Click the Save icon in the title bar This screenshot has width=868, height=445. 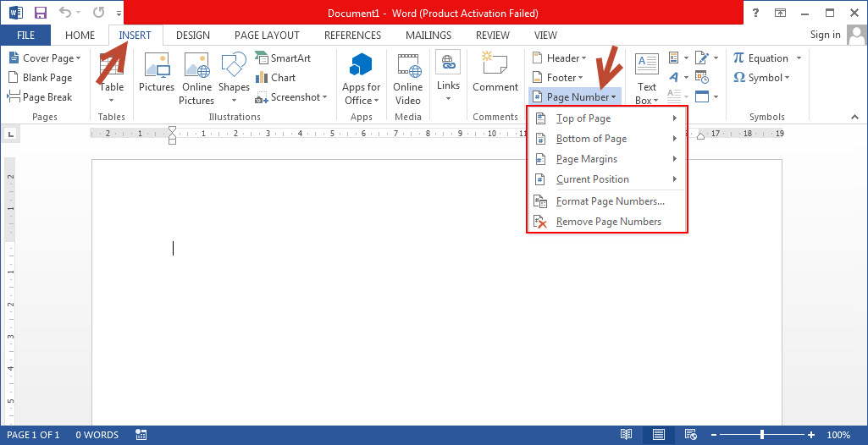41,13
